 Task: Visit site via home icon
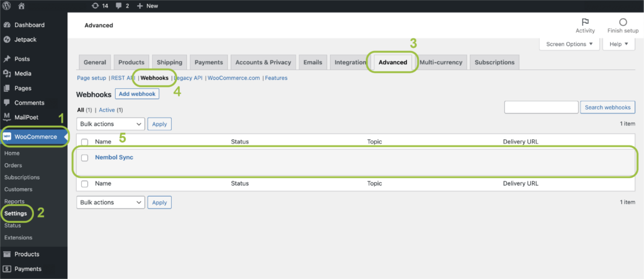click(21, 6)
